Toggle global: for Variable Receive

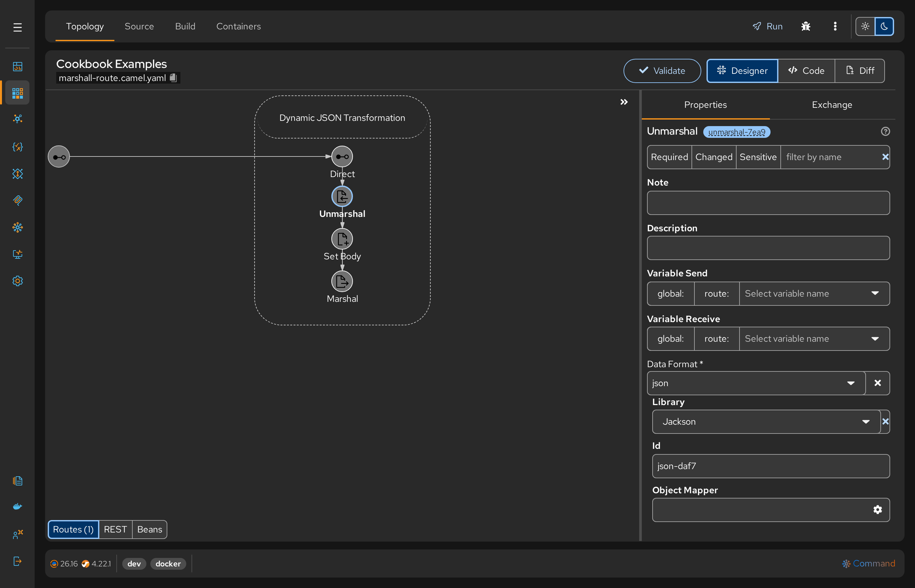point(671,339)
